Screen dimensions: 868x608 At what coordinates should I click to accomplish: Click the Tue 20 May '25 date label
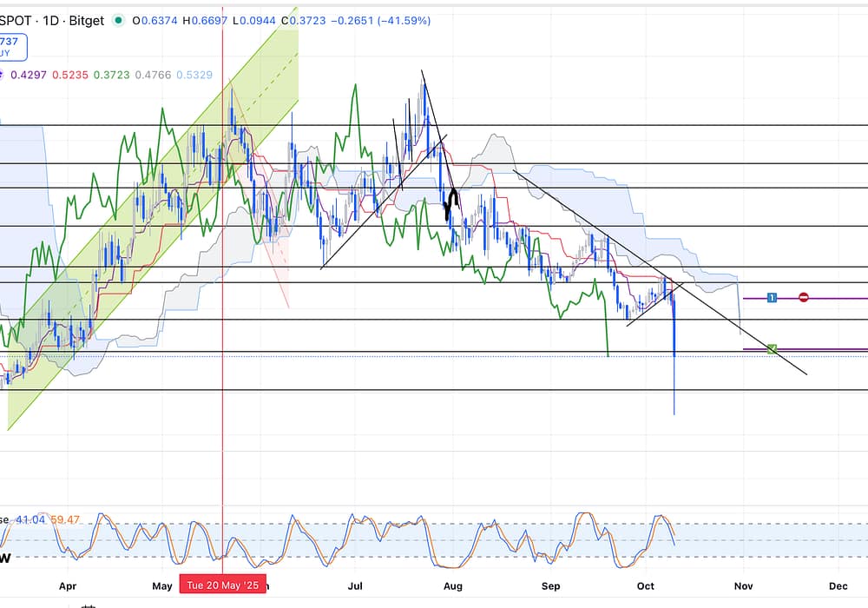(223, 585)
